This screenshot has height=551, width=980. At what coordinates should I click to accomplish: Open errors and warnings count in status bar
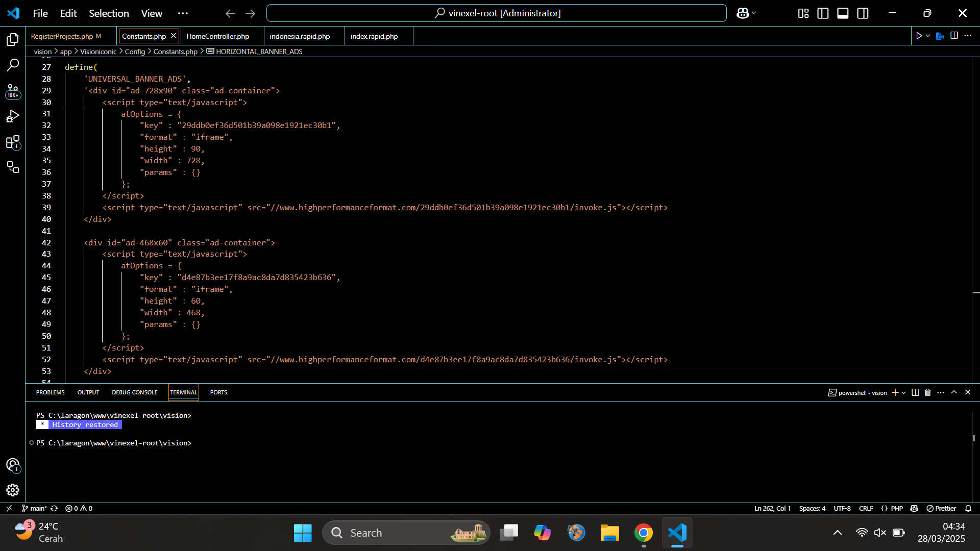coord(79,508)
